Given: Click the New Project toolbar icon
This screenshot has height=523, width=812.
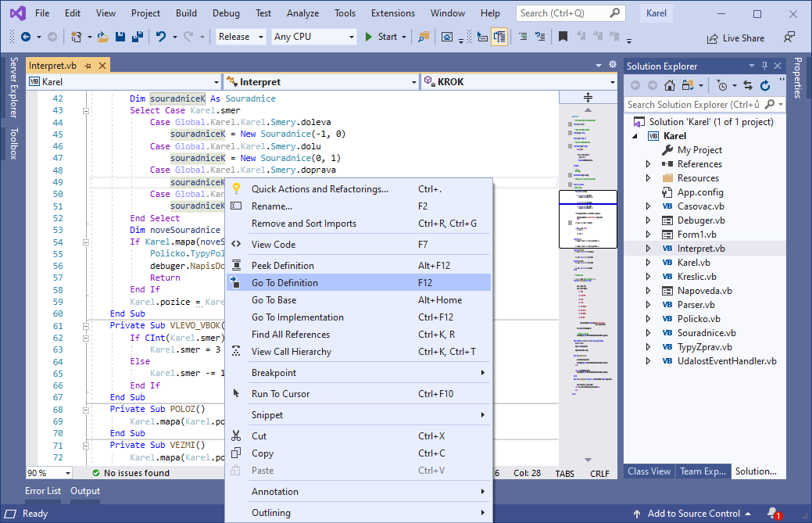Looking at the screenshot, I should pyautogui.click(x=76, y=37).
